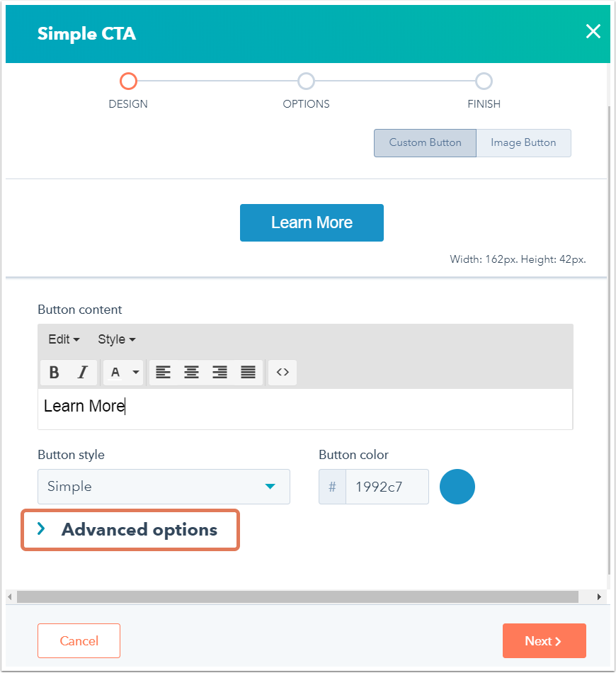This screenshot has width=616, height=673.
Task: Open the Style dropdown menu
Action: pyautogui.click(x=116, y=339)
